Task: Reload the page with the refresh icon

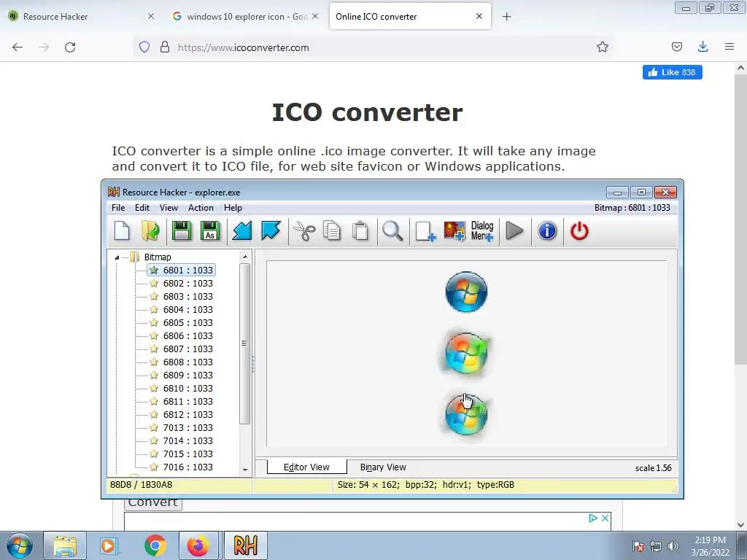Action: coord(70,47)
